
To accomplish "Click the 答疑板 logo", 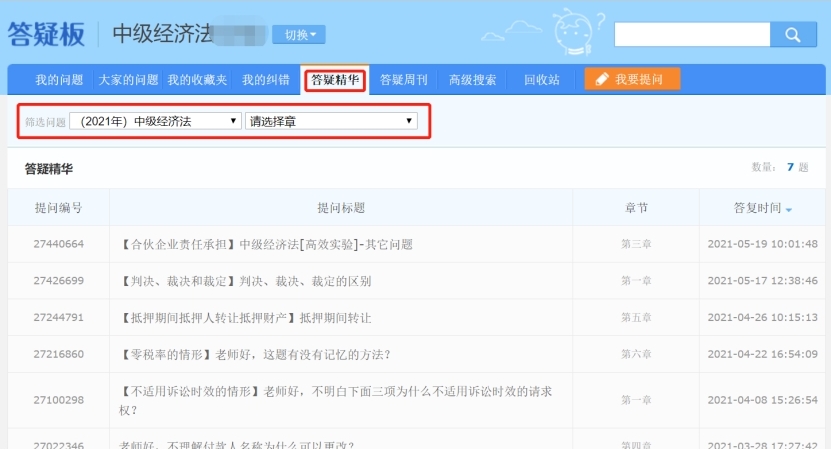I will point(47,34).
